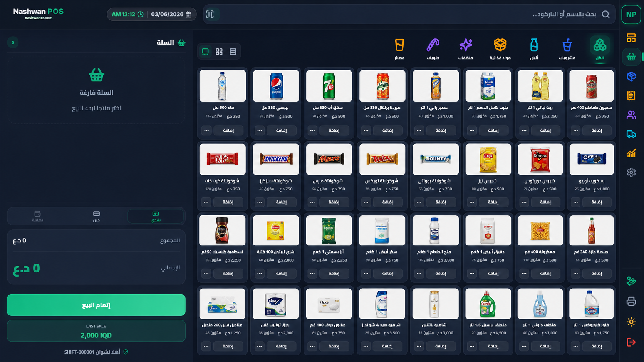Select مواد غذائية food category
This screenshot has height=362, width=644.
click(x=500, y=49)
